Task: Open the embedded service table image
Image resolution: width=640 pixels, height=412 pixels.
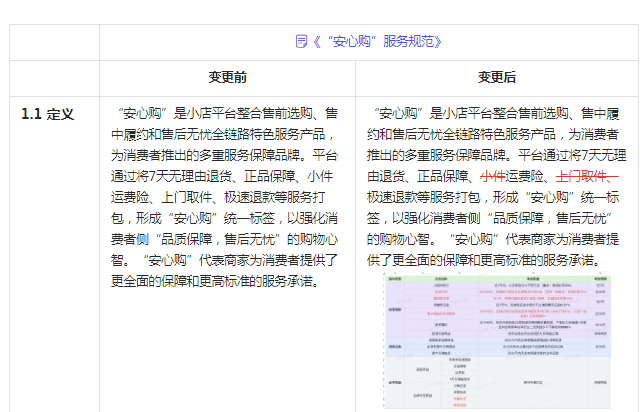Action: pyautogui.click(x=497, y=340)
